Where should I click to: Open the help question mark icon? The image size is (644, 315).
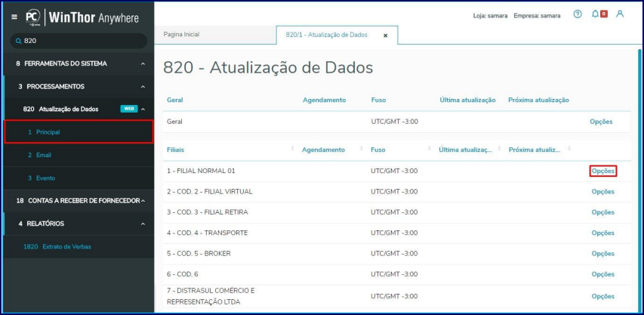point(578,14)
